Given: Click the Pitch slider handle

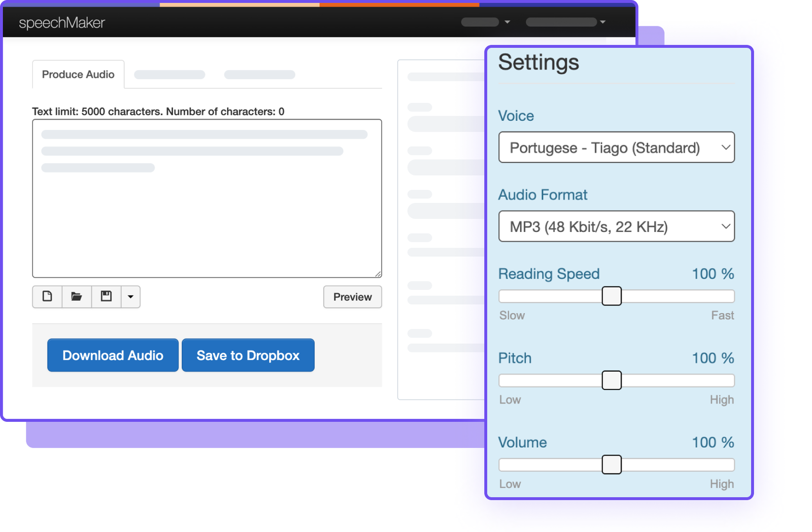Looking at the screenshot, I should 612,380.
